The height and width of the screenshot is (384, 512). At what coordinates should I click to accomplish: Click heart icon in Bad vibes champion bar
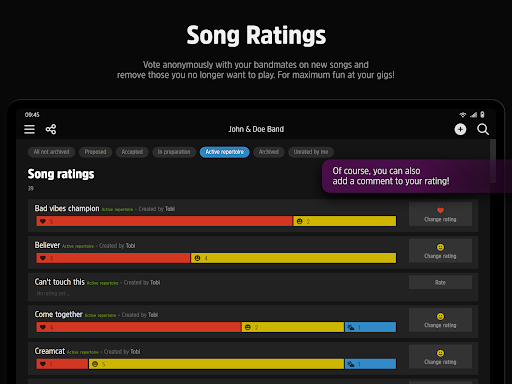(x=43, y=221)
